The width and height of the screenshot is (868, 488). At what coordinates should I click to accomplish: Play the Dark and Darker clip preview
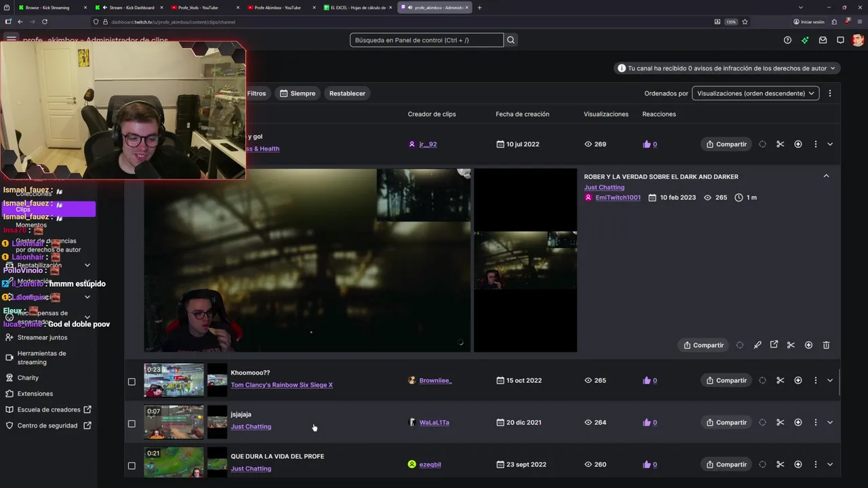(307, 260)
